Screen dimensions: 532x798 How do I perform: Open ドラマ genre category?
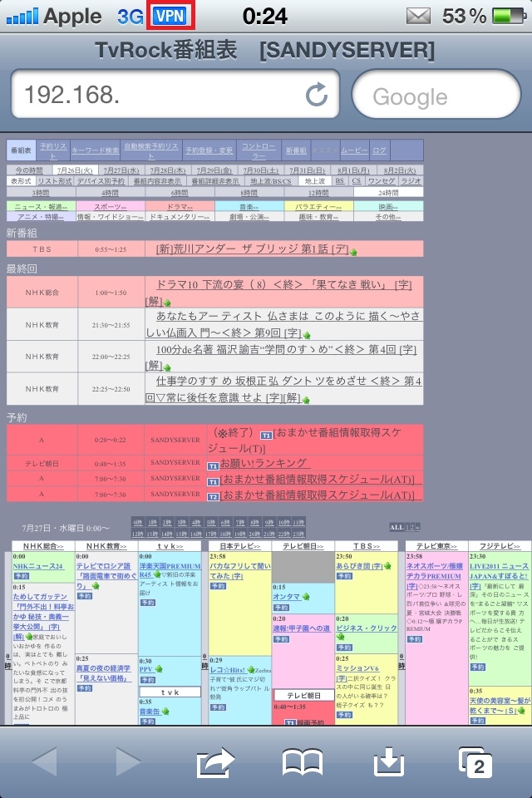point(180,207)
